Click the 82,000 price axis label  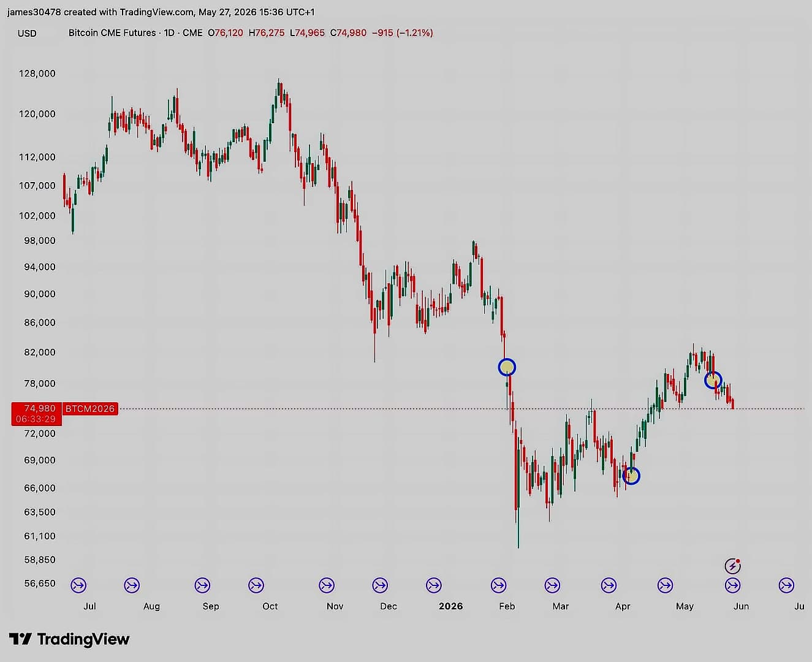point(40,352)
